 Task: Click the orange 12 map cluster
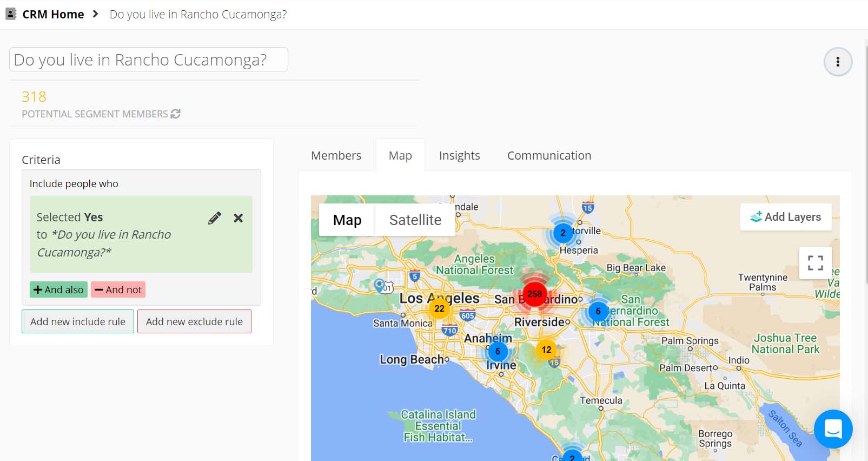[546, 350]
